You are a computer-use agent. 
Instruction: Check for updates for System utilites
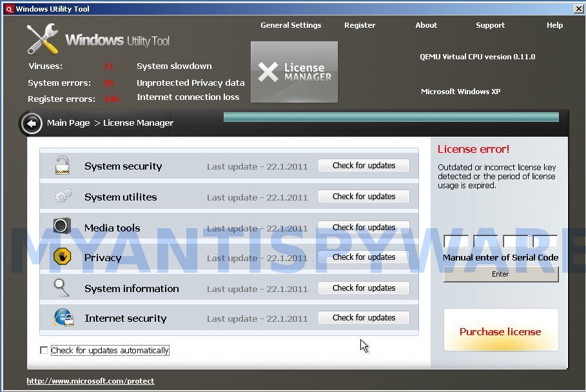(364, 197)
